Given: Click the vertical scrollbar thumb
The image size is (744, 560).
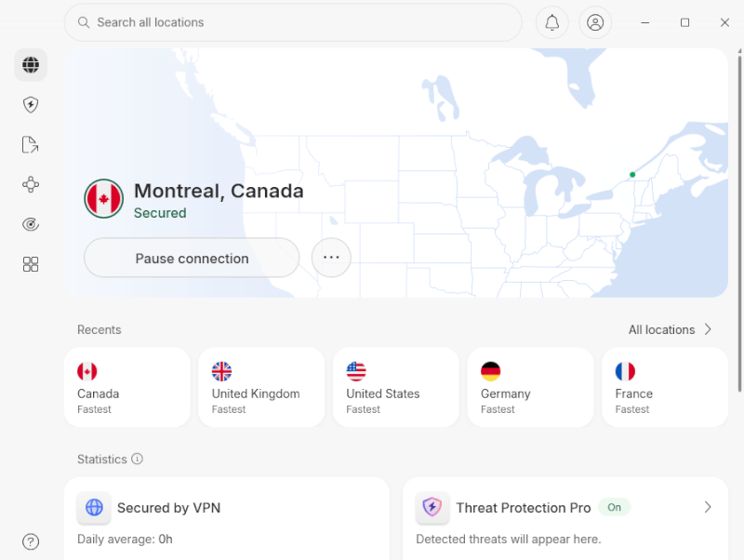Looking at the screenshot, I should [x=739, y=223].
